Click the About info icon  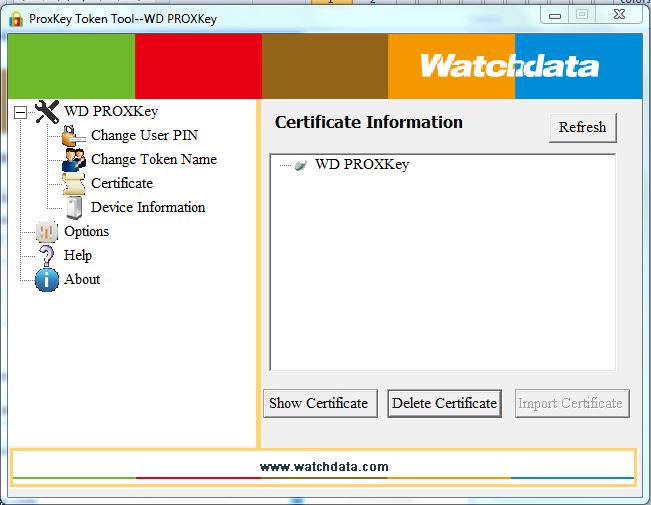click(x=47, y=280)
